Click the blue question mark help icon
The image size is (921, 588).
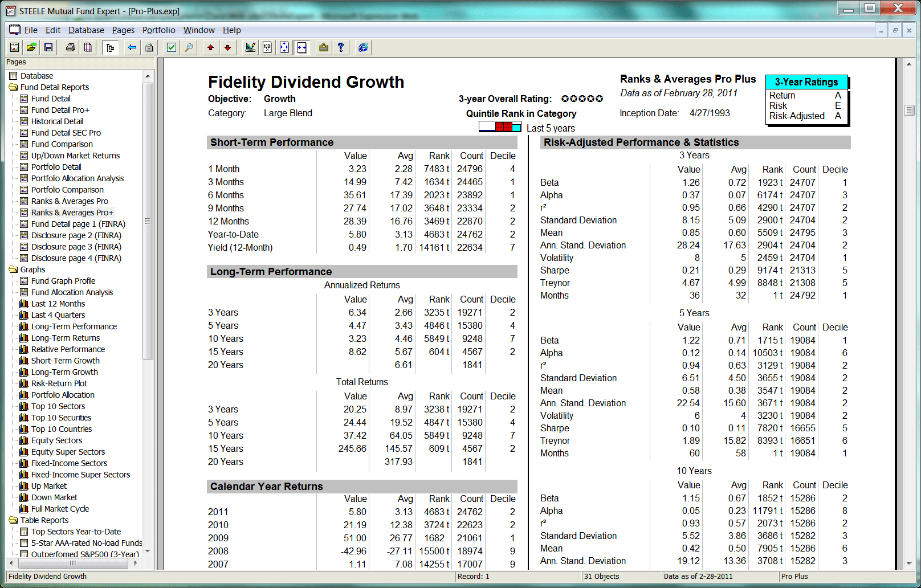tap(341, 48)
